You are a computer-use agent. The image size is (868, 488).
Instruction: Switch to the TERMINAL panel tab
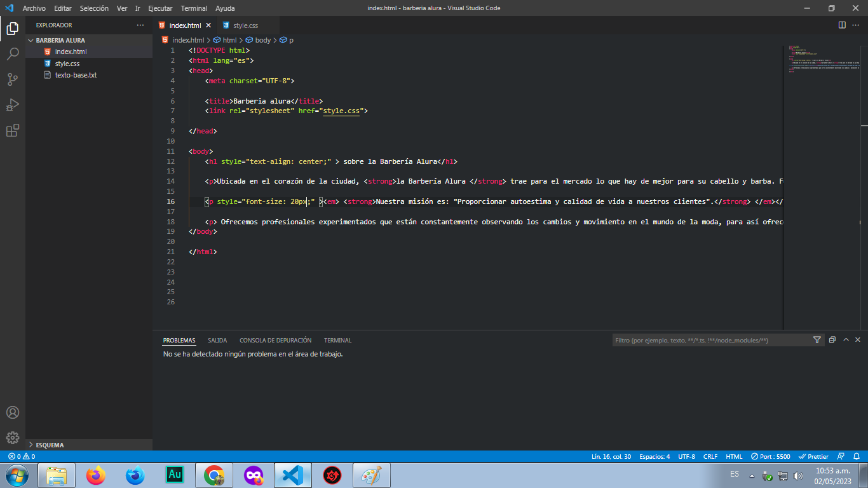337,341
